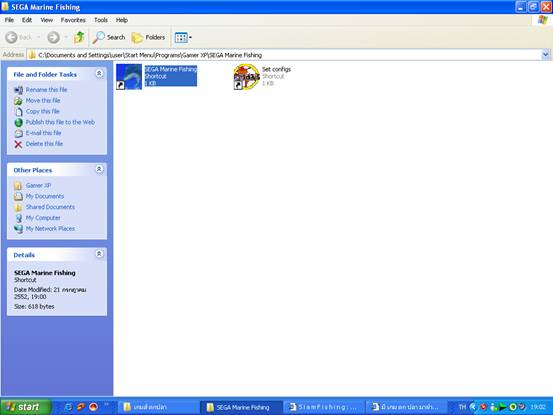This screenshot has width=553, height=415.
Task: Click Move this file
Action: [43, 100]
